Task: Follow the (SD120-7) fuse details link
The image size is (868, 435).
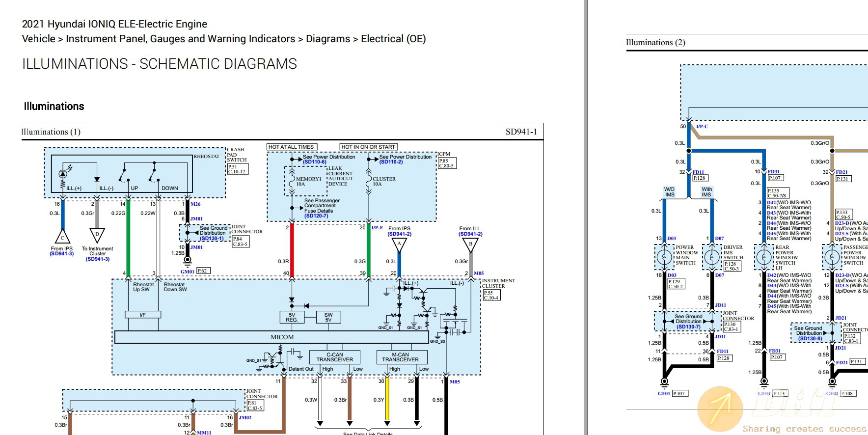Action: [316, 216]
